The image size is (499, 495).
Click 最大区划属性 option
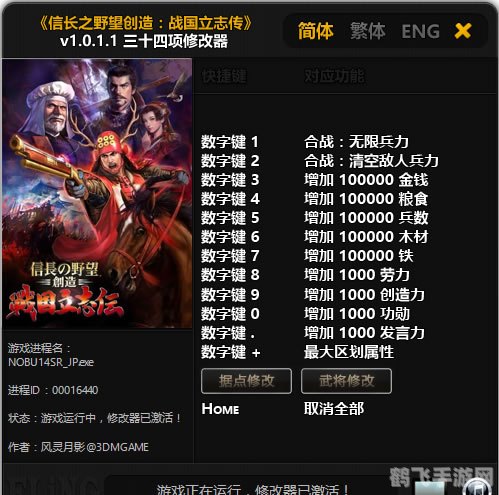[349, 352]
